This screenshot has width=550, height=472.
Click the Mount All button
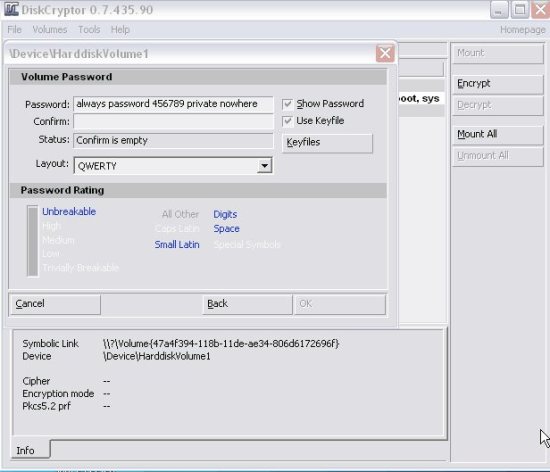[498, 134]
